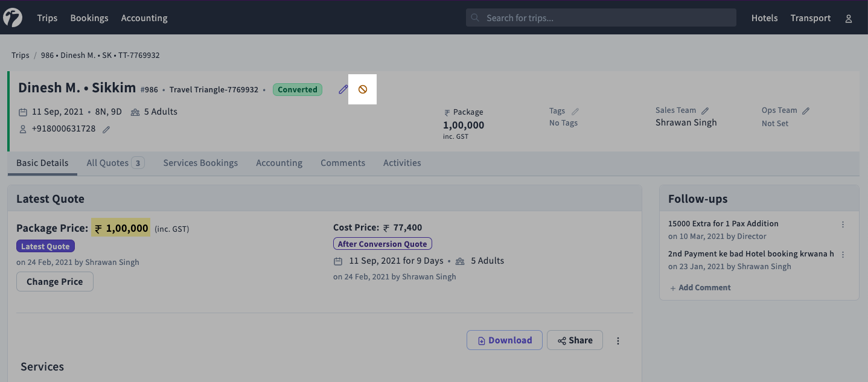Click the edit trip pencil icon near Converted
Viewport: 868px width, 382px height.
click(343, 89)
